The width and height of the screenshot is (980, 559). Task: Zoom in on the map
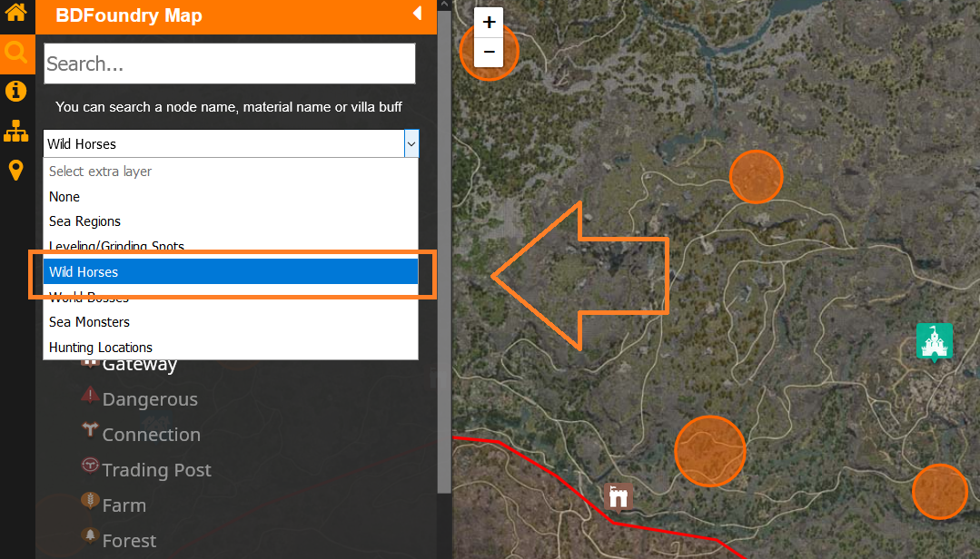point(489,23)
